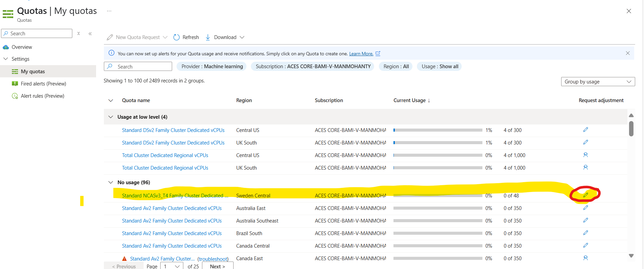Open the Group by usage dropdown
Viewport: 644px width, 269px height.
pyautogui.click(x=598, y=82)
